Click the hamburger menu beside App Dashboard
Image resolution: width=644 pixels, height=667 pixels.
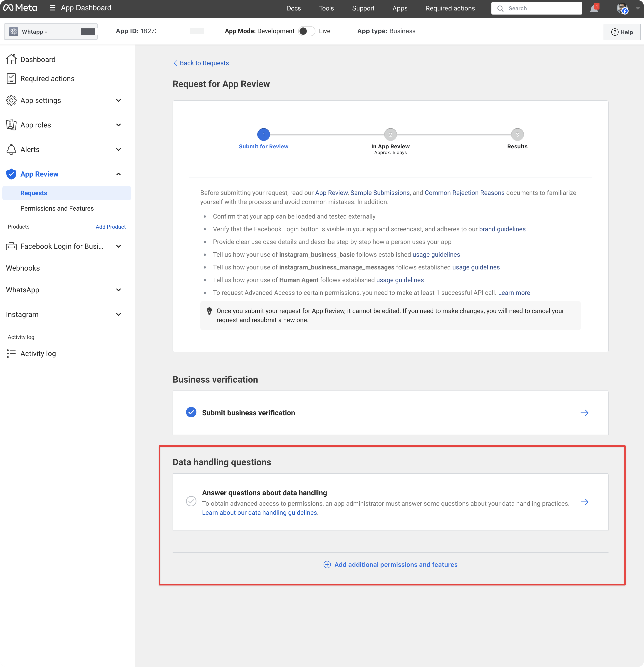point(52,8)
